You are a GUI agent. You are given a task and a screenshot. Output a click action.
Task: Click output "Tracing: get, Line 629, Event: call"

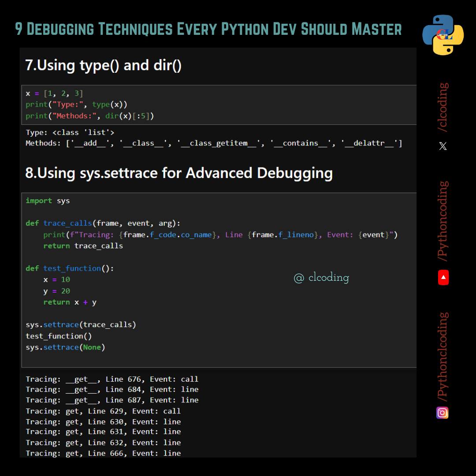103,411
